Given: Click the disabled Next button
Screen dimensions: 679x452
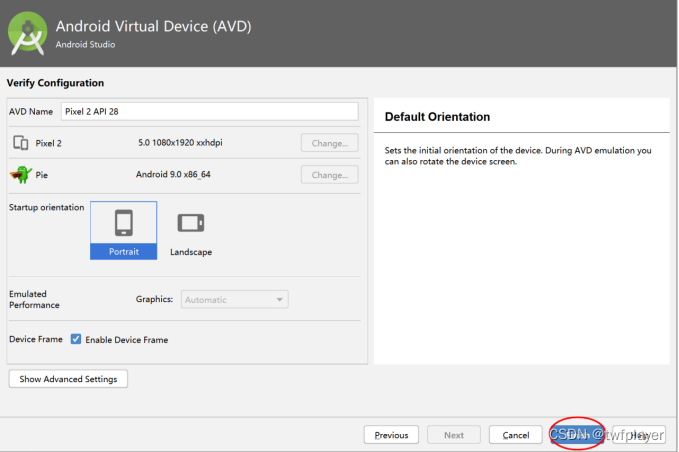Looking at the screenshot, I should (454, 435).
